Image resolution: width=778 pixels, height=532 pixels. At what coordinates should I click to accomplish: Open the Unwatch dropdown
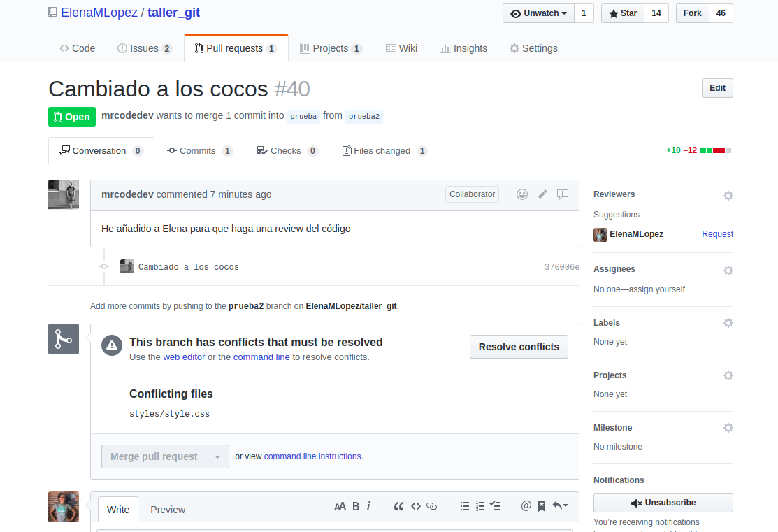coord(538,13)
